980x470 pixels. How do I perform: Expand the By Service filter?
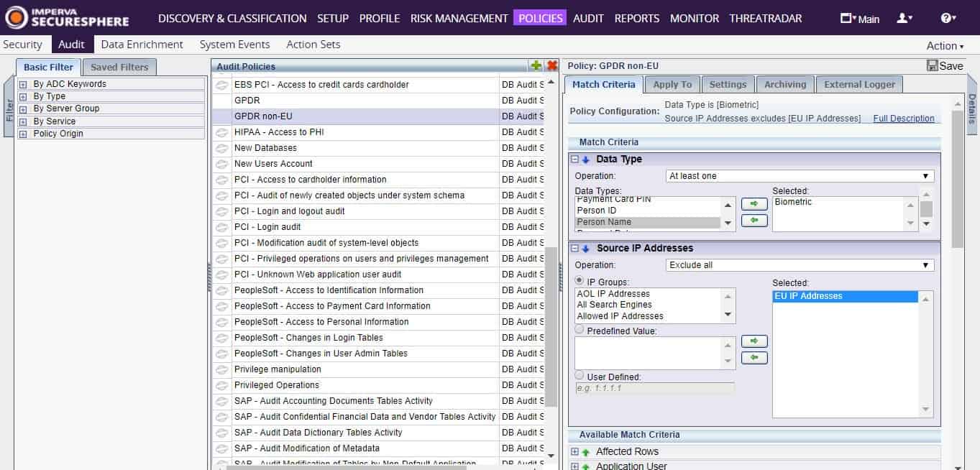[23, 121]
